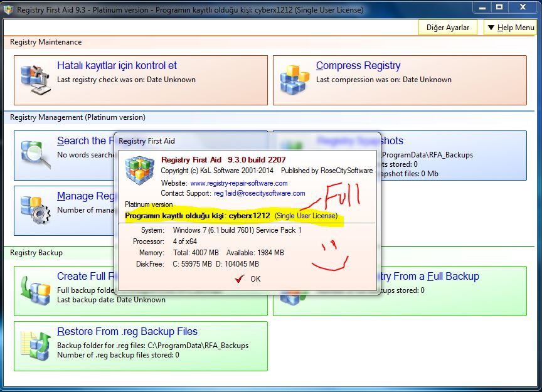The width and height of the screenshot is (542, 392).
Task: Click registered user 'cyberx1212' text in dialog
Action: (x=249, y=216)
